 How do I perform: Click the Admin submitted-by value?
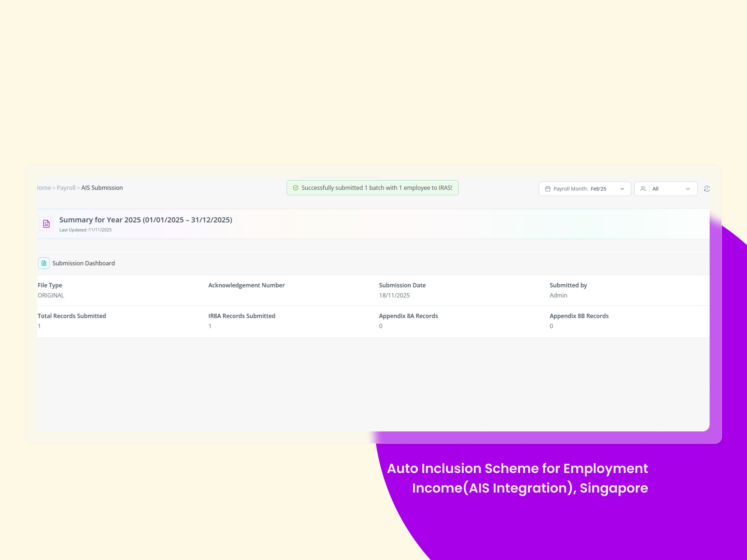point(558,295)
